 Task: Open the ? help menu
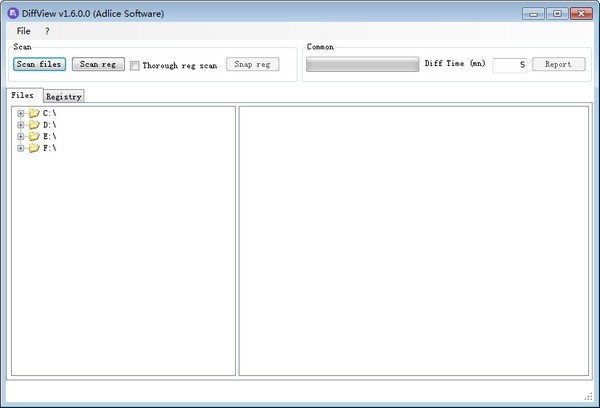coord(47,31)
